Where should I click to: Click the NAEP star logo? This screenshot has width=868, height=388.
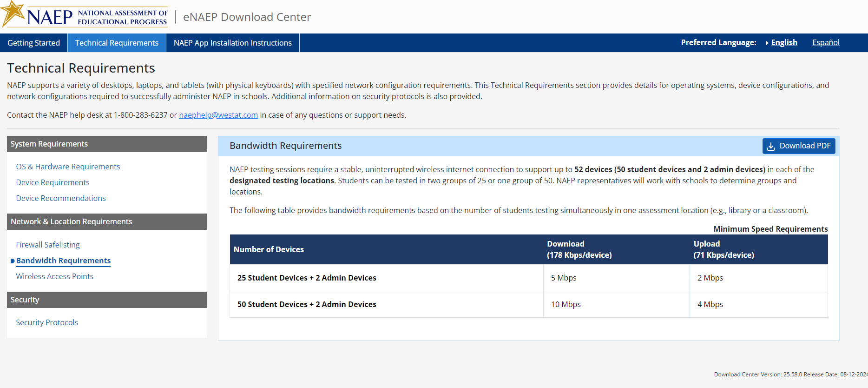pos(13,13)
